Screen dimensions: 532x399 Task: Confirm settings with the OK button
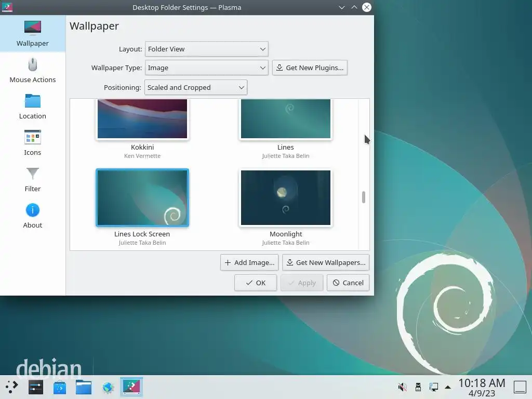[256, 283]
